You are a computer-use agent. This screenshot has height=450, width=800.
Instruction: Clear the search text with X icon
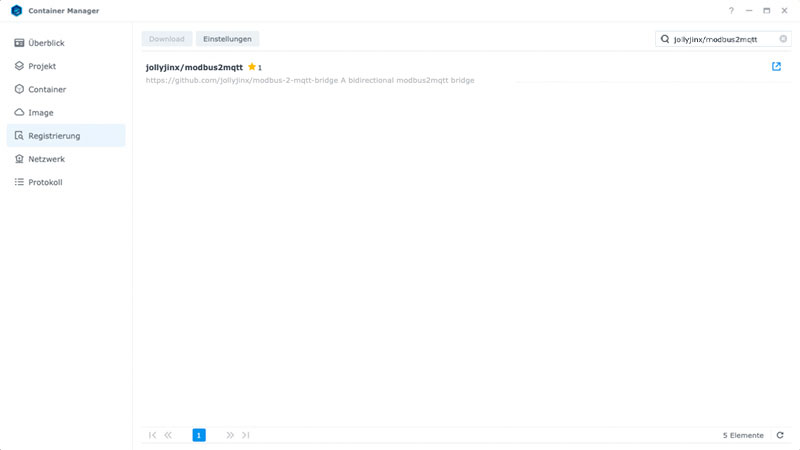pyautogui.click(x=783, y=39)
